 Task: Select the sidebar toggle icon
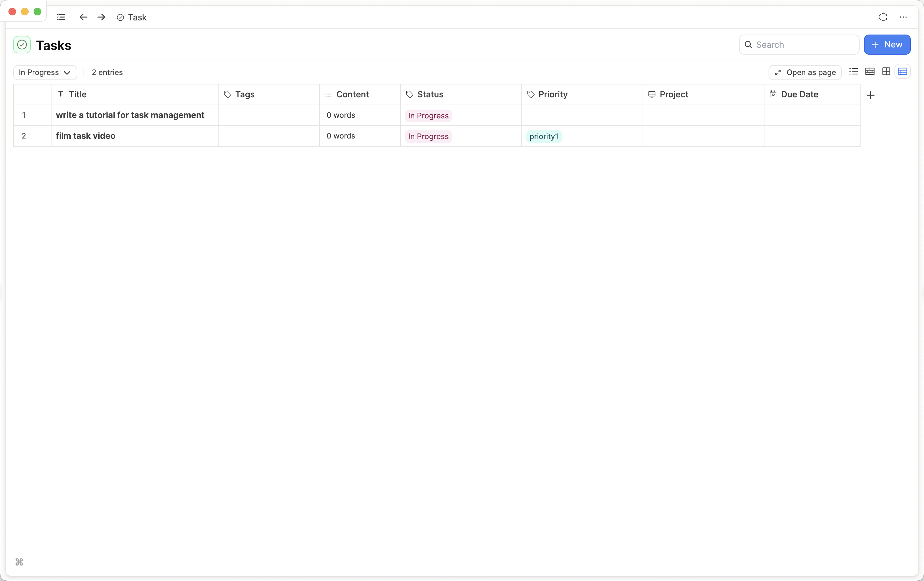click(x=61, y=17)
